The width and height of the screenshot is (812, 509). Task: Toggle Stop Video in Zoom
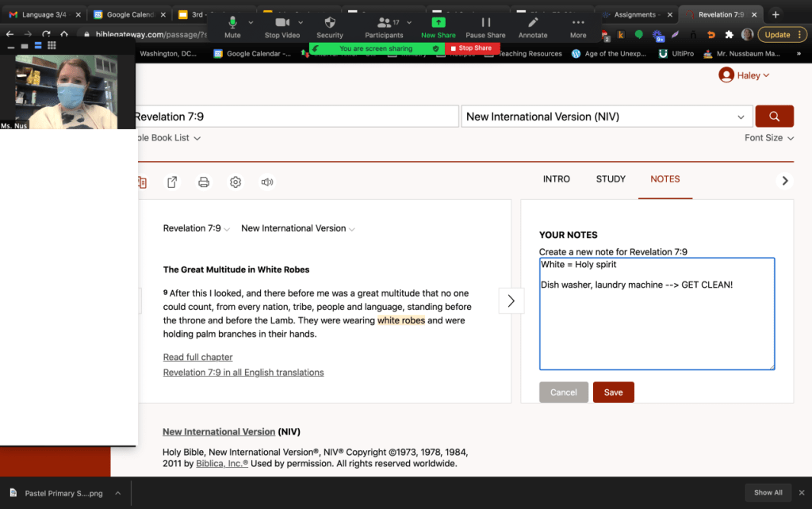coord(282,27)
